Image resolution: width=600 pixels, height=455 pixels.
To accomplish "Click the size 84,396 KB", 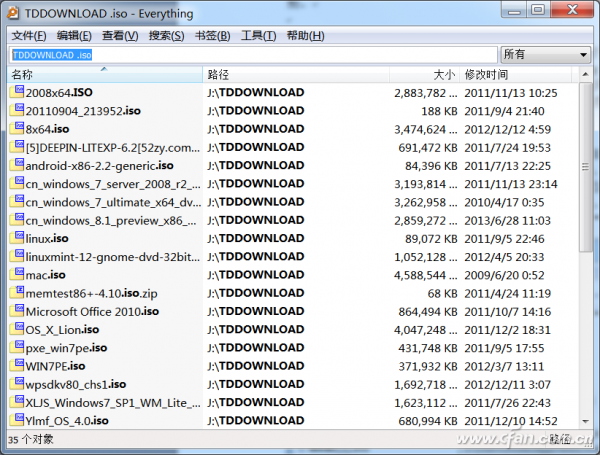I will 431,166.
